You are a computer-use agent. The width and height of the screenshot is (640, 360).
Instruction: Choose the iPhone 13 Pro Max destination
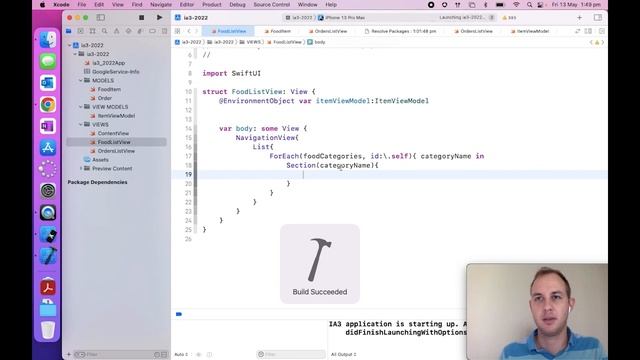[342, 18]
